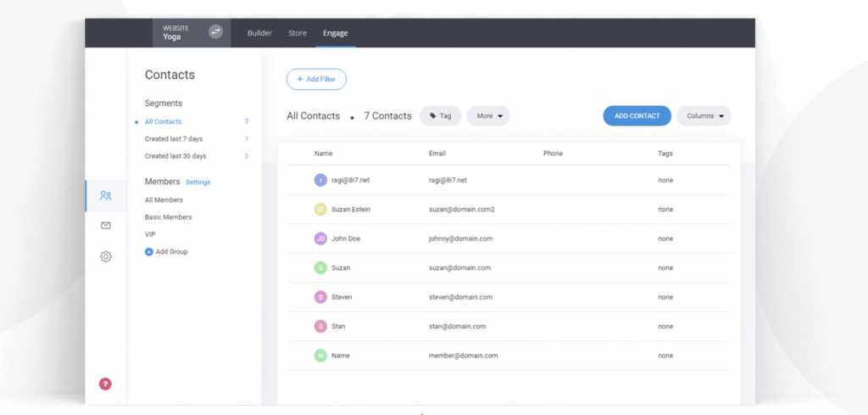868x415 pixels.
Task: Click the Tag button
Action: [440, 116]
